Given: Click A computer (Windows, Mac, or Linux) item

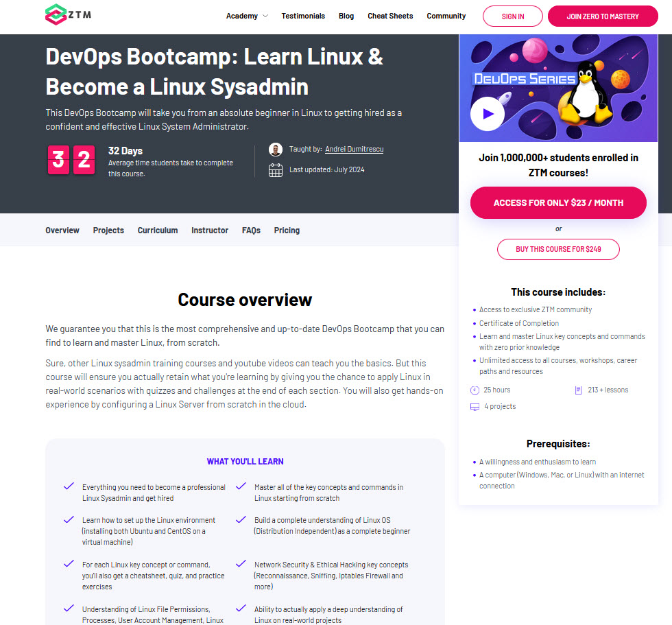Looking at the screenshot, I should (562, 480).
